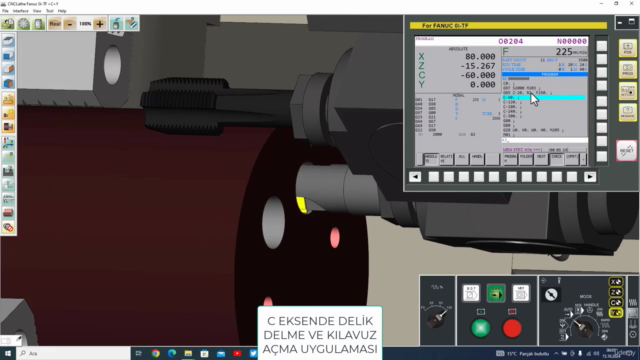640x360 pixels.
Task: Select the ABSOLUTE soft key on screen
Action: pos(431,159)
